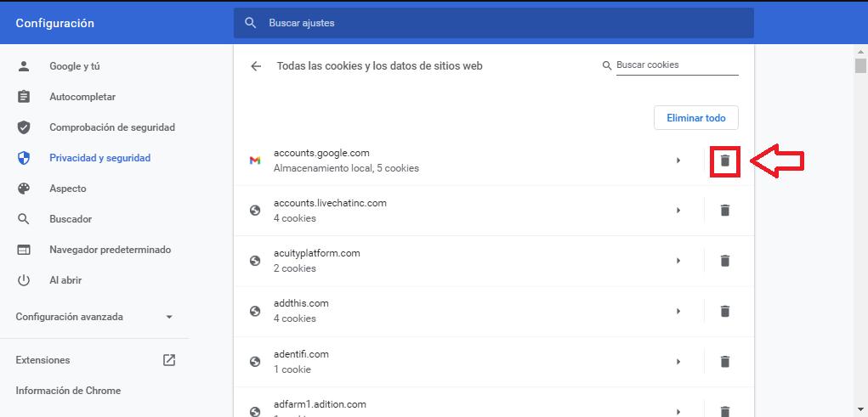Click the magnifier icon for Buscador
This screenshot has width=868, height=417.
[23, 219]
